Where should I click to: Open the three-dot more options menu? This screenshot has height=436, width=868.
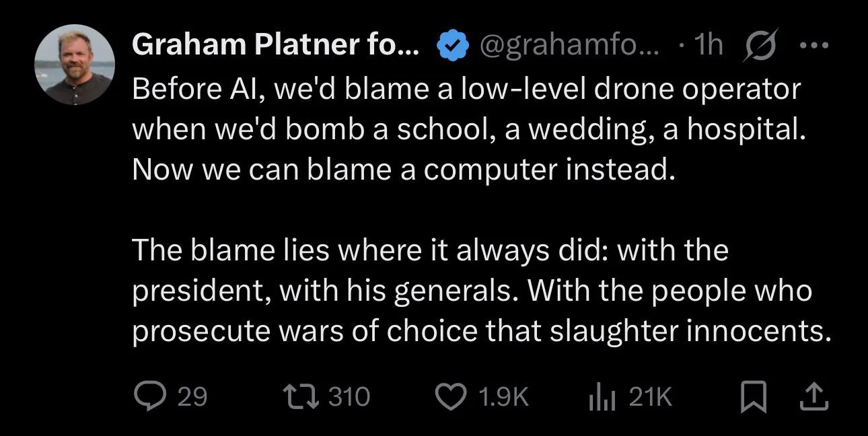[x=814, y=46]
